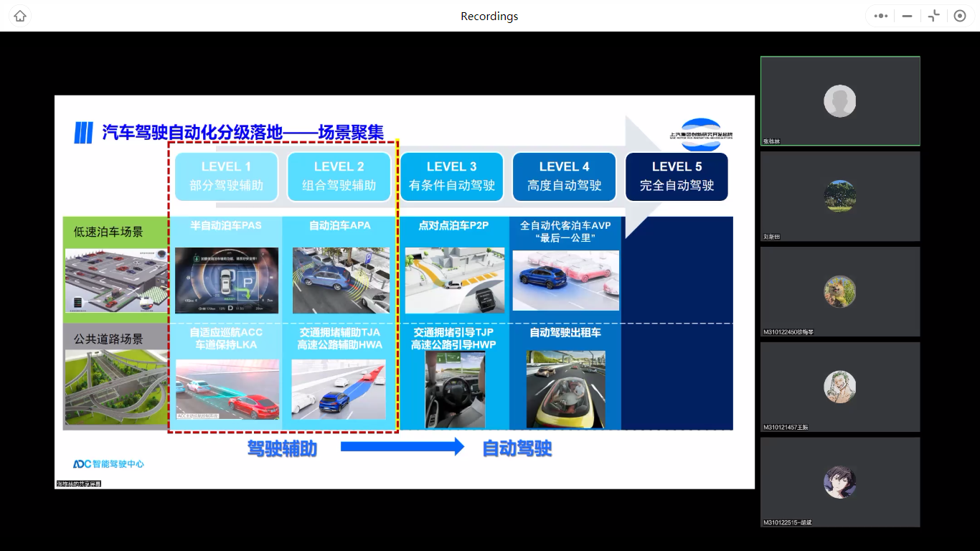Click the M310122450 participant avatar
The image size is (980, 551).
click(x=839, y=291)
